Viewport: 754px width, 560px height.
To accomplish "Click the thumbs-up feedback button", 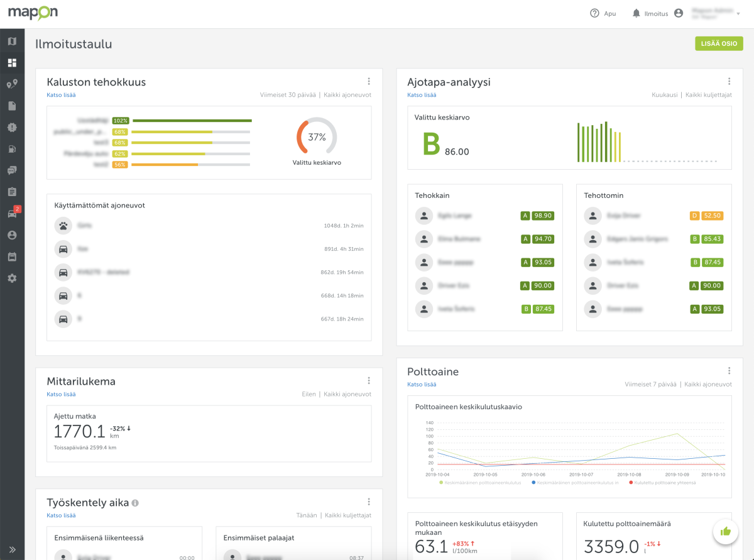I will click(726, 531).
